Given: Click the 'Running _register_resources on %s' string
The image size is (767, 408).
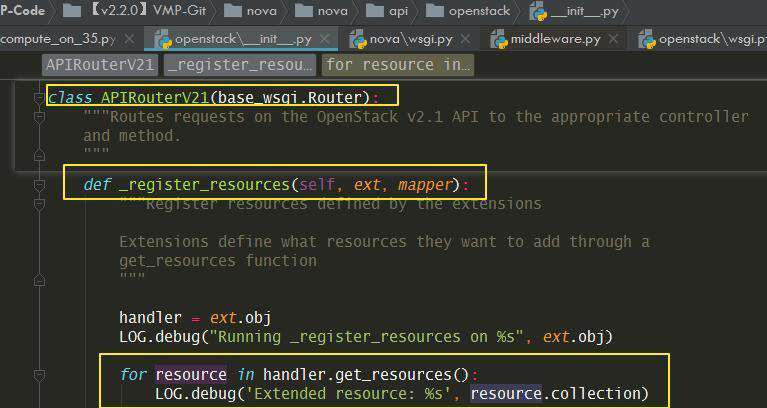Looking at the screenshot, I should pyautogui.click(x=367, y=337).
